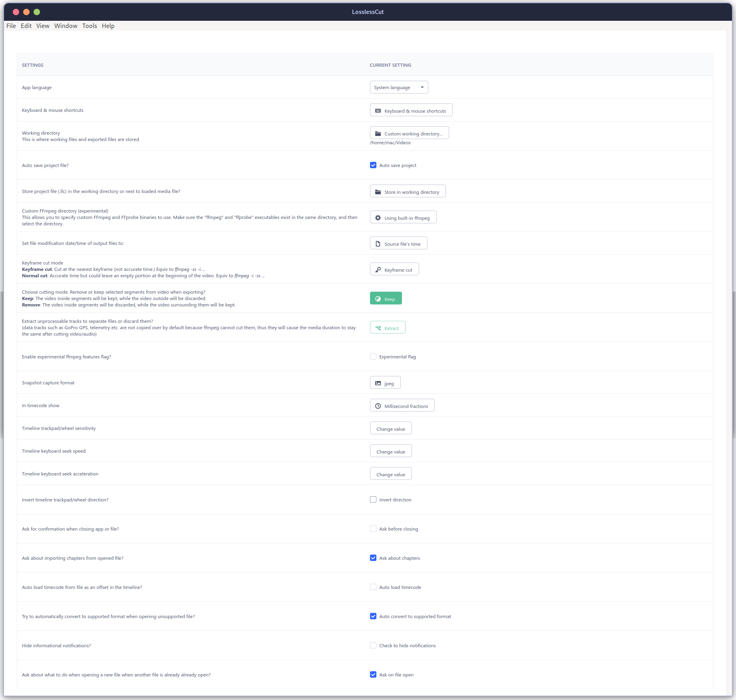Click the fork icon beside Extract
The height and width of the screenshot is (700, 736).
(x=378, y=328)
